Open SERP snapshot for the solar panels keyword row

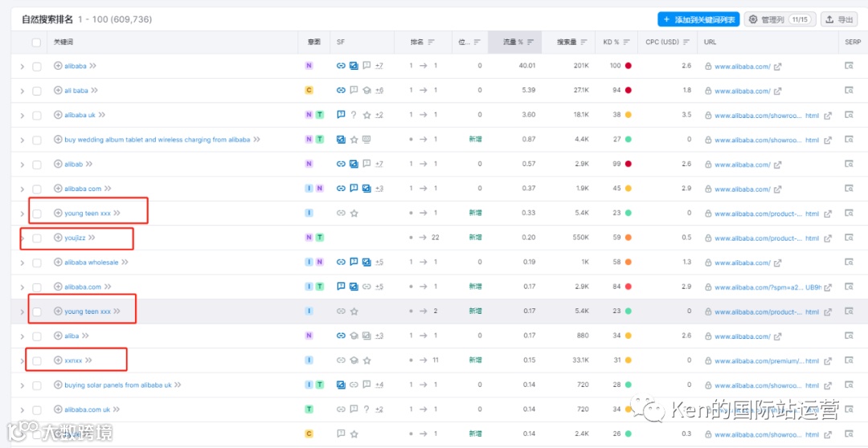[x=849, y=385]
